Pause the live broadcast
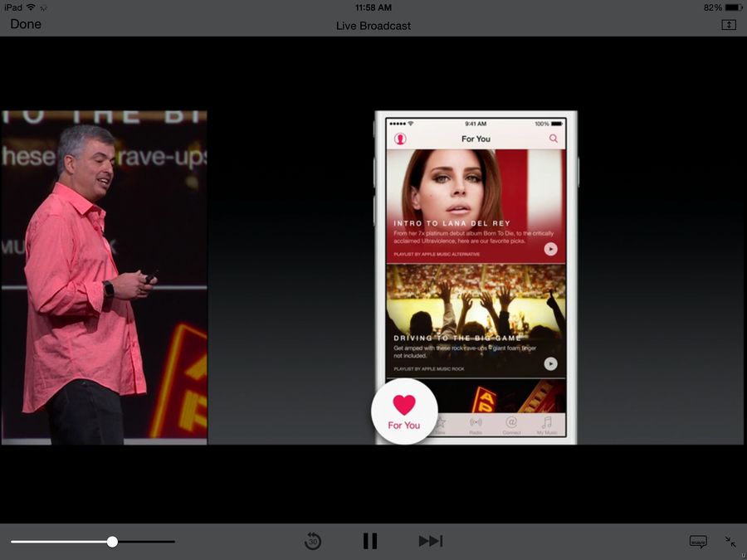The image size is (747, 560). [x=370, y=540]
